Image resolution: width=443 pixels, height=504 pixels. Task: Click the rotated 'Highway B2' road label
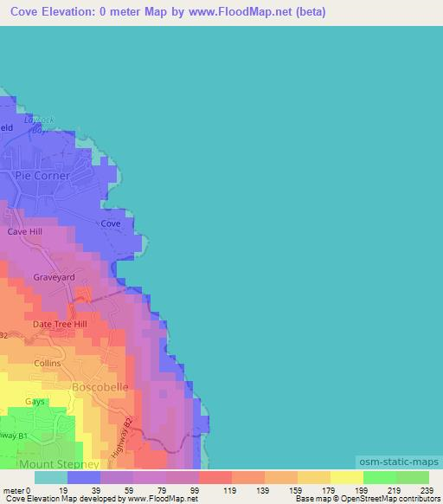point(122,438)
